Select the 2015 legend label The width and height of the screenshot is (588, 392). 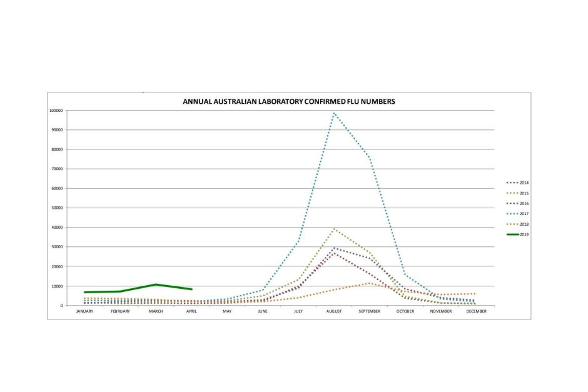click(524, 193)
